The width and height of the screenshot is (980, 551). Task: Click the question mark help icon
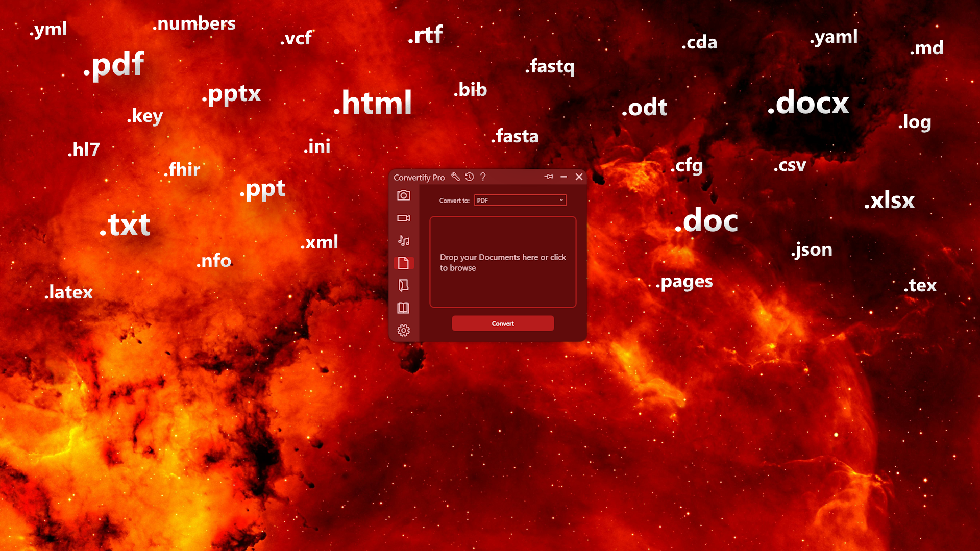click(x=483, y=177)
